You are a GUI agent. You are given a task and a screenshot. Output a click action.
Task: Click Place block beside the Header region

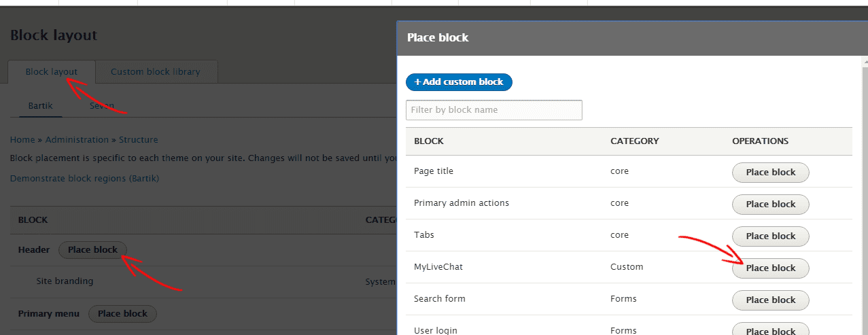tap(92, 250)
